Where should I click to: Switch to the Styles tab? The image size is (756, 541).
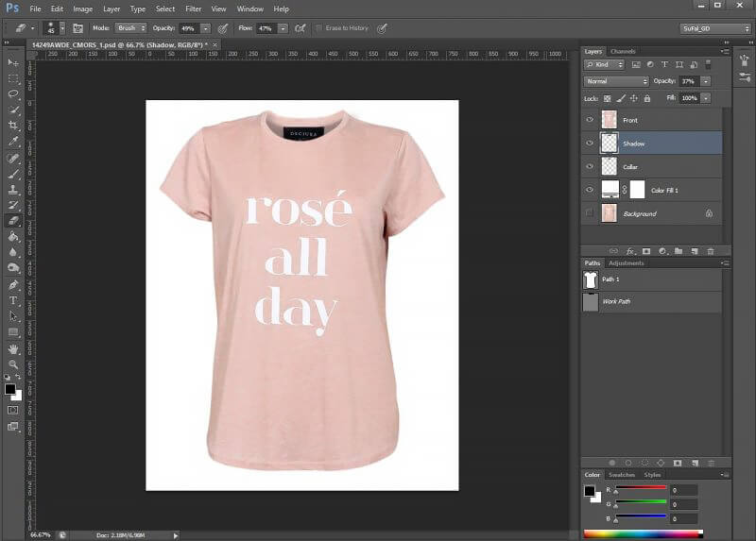pos(652,475)
